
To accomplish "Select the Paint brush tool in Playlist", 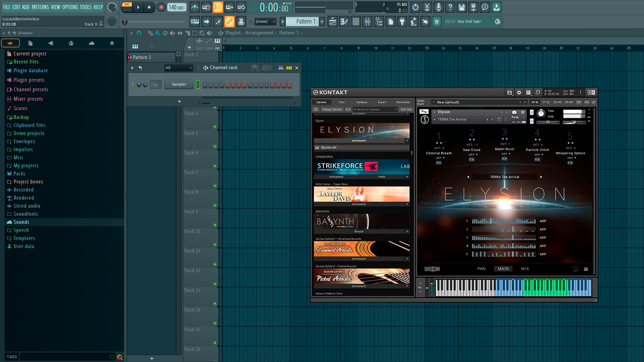I will (x=157, y=33).
